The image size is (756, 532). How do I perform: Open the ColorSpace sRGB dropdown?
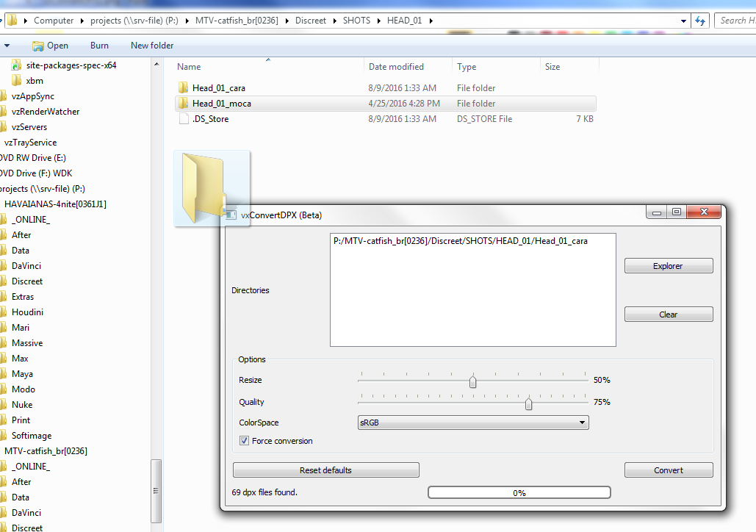472,423
